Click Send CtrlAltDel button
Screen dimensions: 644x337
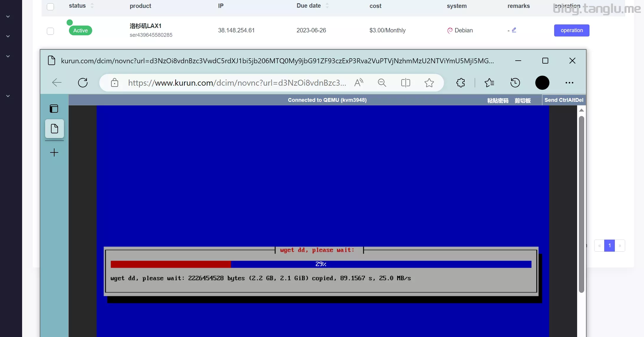click(564, 100)
